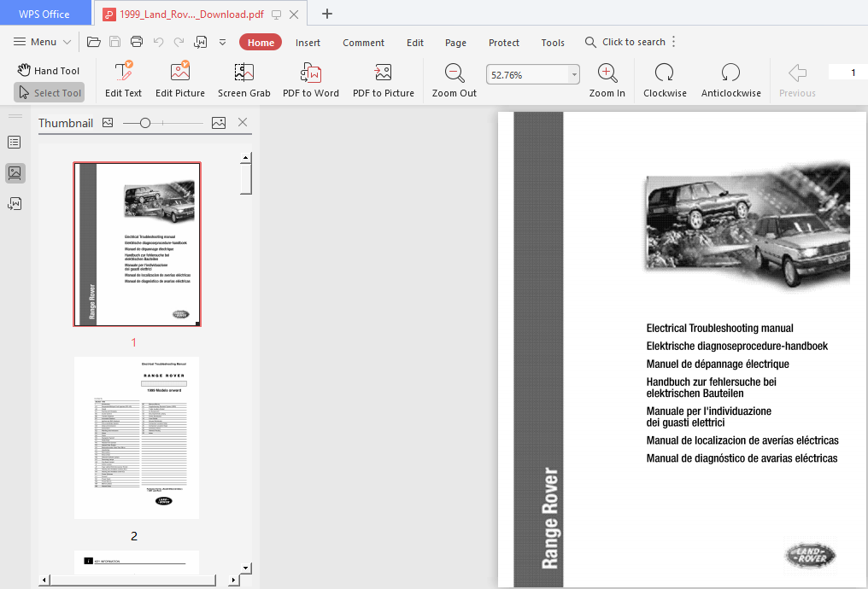The image size is (868, 589).
Task: Click the sidebar convert to Word icon
Action: point(15,204)
